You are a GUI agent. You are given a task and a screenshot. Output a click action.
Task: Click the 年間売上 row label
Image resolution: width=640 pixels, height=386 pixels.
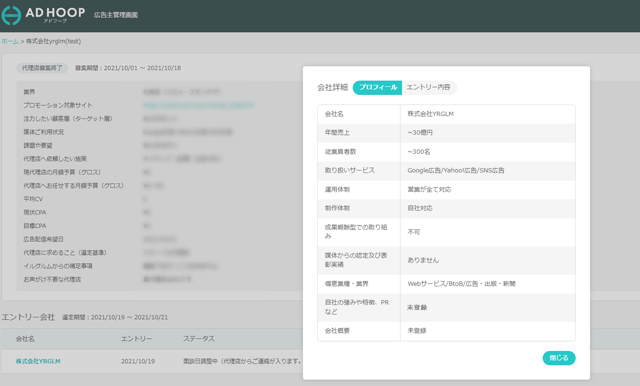337,133
